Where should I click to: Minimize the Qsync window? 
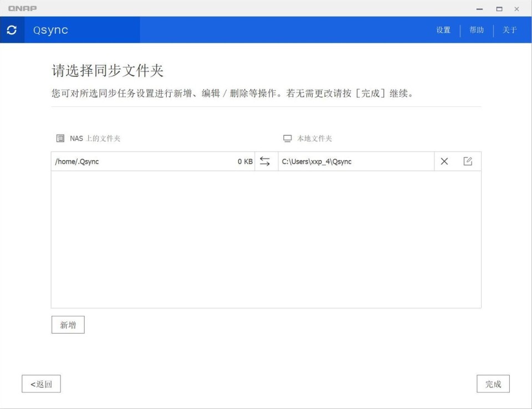[x=479, y=8]
